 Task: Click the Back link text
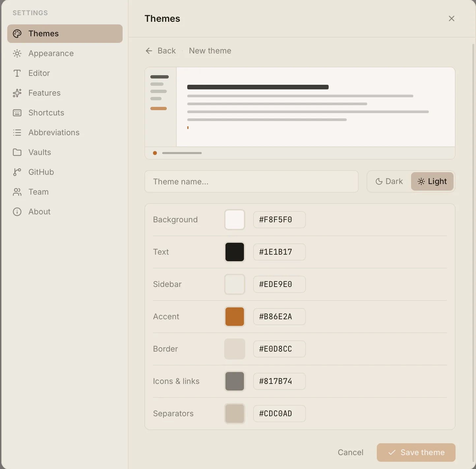click(x=166, y=51)
